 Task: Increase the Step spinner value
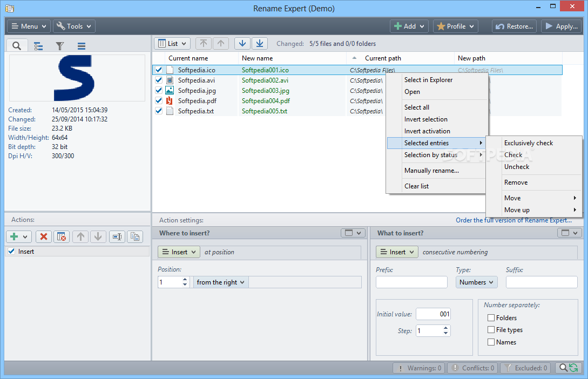point(445,328)
